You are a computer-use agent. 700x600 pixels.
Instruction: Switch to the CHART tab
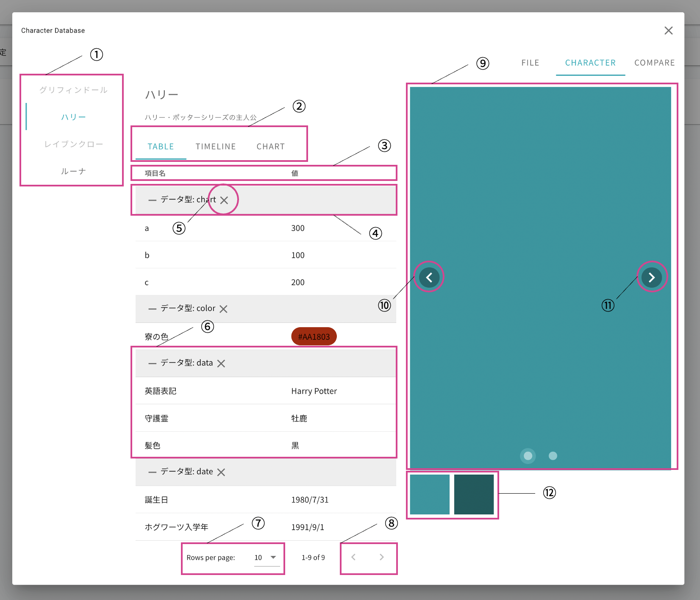[271, 147]
